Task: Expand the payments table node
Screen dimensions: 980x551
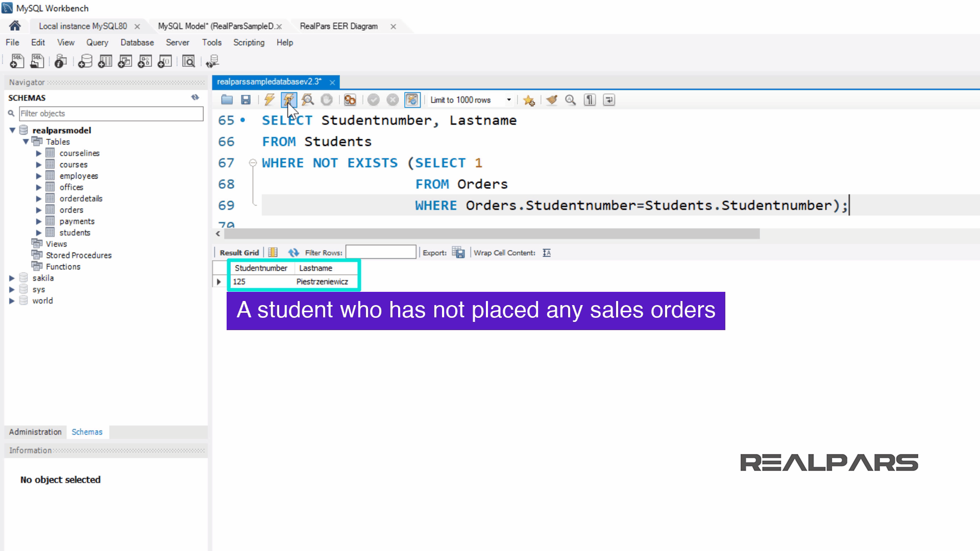Action: (x=39, y=221)
